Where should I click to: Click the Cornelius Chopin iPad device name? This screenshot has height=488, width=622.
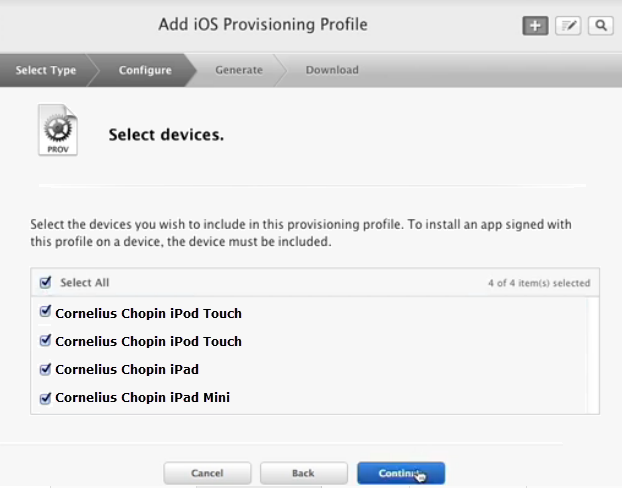[127, 369]
